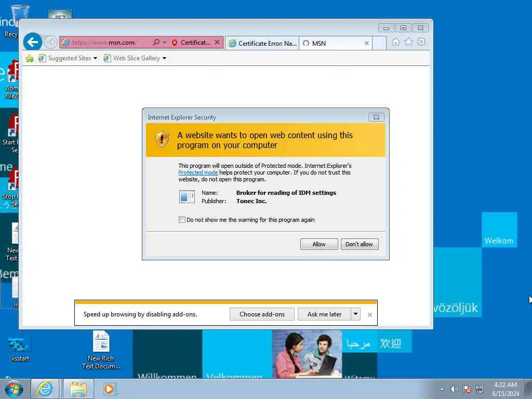
Task: Click the volume speaker tray icon
Action: point(454,390)
